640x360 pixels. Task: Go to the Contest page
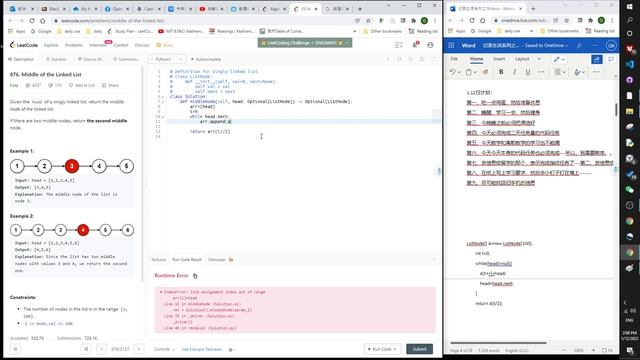pyautogui.click(x=121, y=45)
